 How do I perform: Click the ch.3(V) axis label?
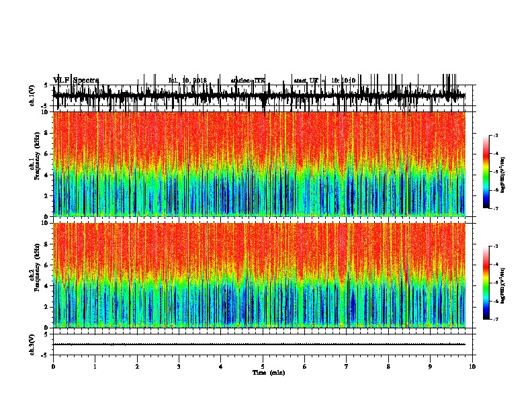tap(32, 345)
